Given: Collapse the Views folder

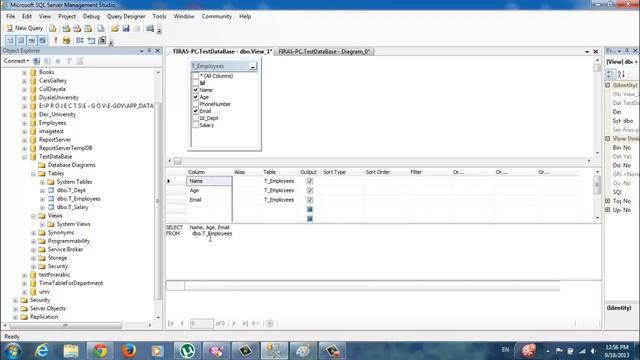Looking at the screenshot, I should (x=33, y=216).
